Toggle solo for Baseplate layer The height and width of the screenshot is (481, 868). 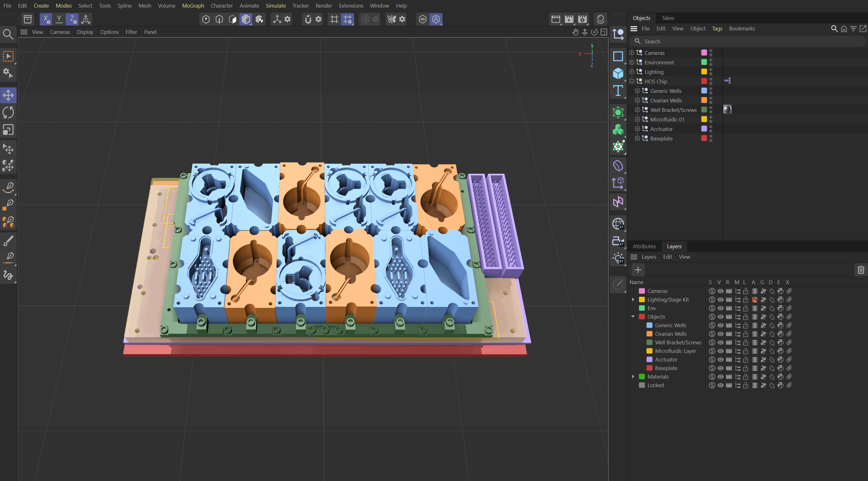tap(712, 368)
